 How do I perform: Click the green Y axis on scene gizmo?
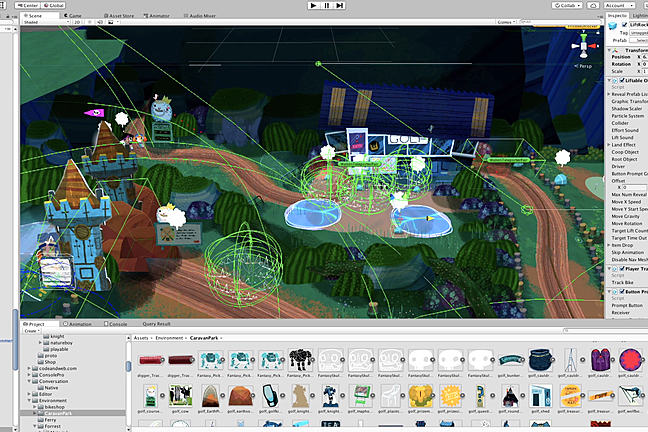point(583,37)
